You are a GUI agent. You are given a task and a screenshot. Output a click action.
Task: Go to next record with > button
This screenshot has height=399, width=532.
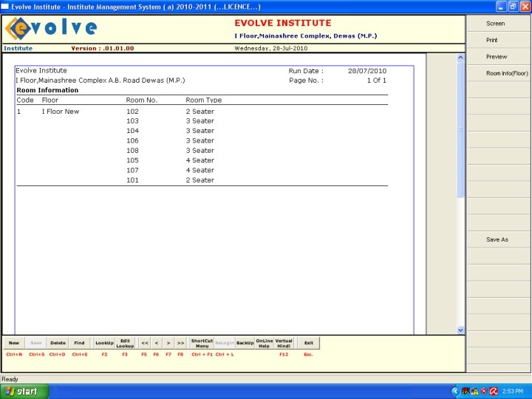point(168,343)
